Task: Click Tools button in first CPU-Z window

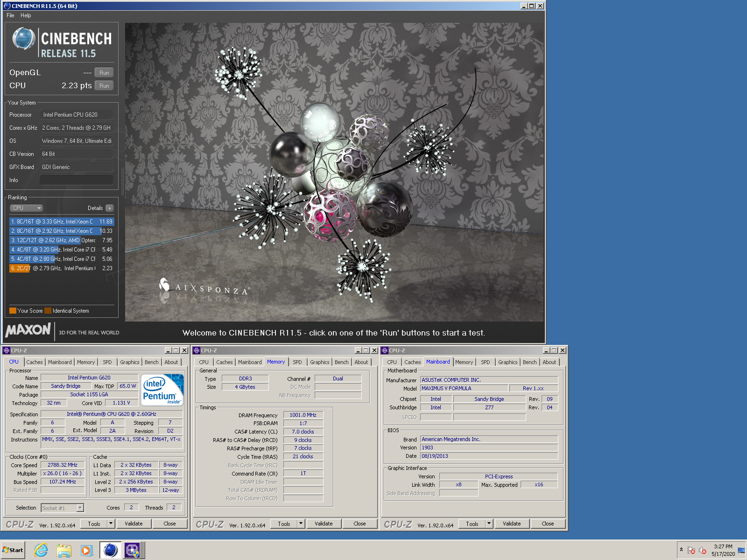Action: coord(94,524)
